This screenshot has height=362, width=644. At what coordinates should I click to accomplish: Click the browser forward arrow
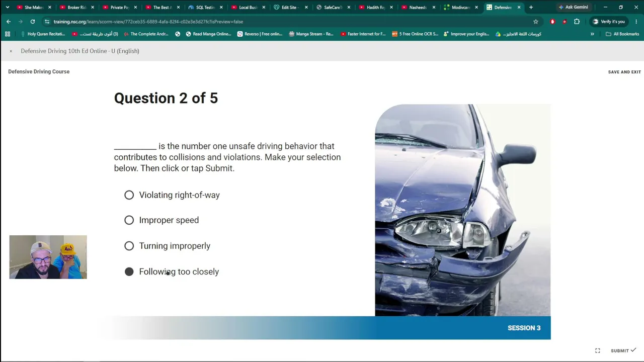20,22
